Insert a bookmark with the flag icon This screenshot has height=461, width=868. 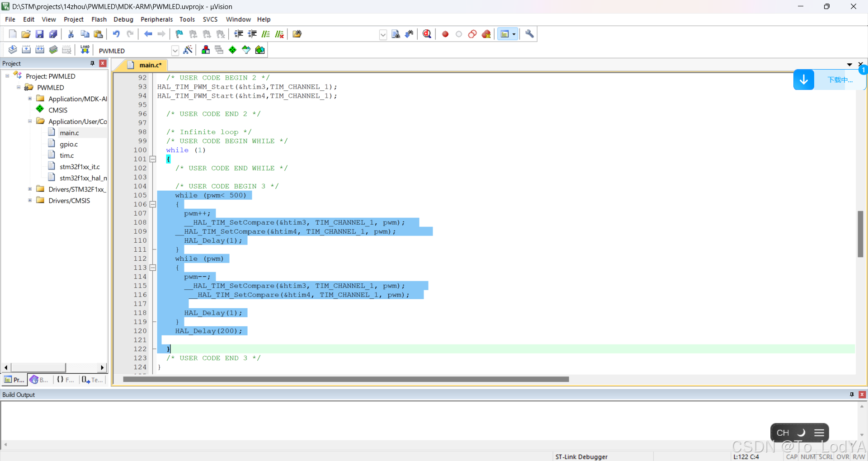coord(179,34)
